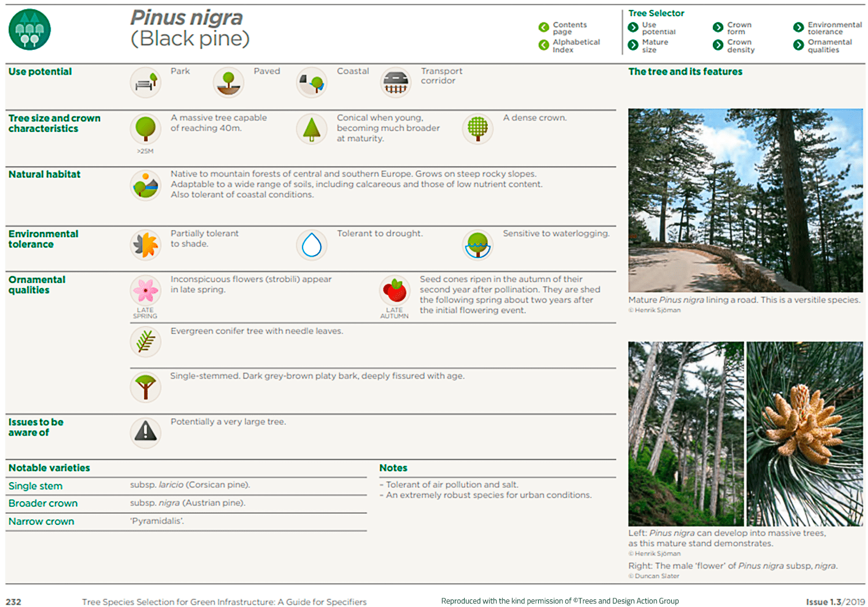Click the 'Issue 1.3/2019' footer text

836,602
